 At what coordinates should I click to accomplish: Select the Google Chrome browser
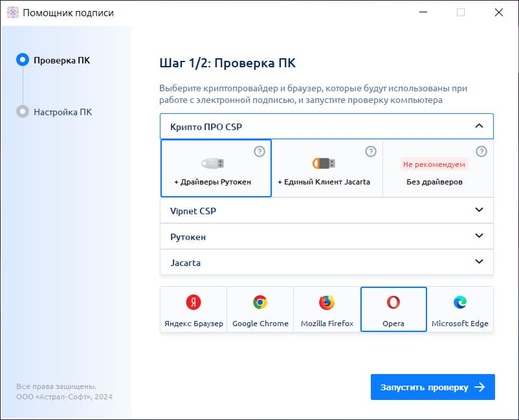pos(260,309)
